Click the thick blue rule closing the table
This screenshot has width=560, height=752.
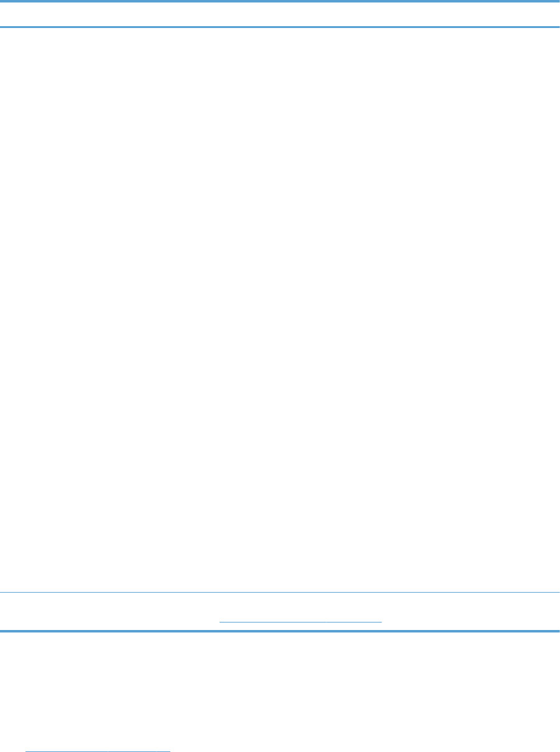[x=280, y=631]
